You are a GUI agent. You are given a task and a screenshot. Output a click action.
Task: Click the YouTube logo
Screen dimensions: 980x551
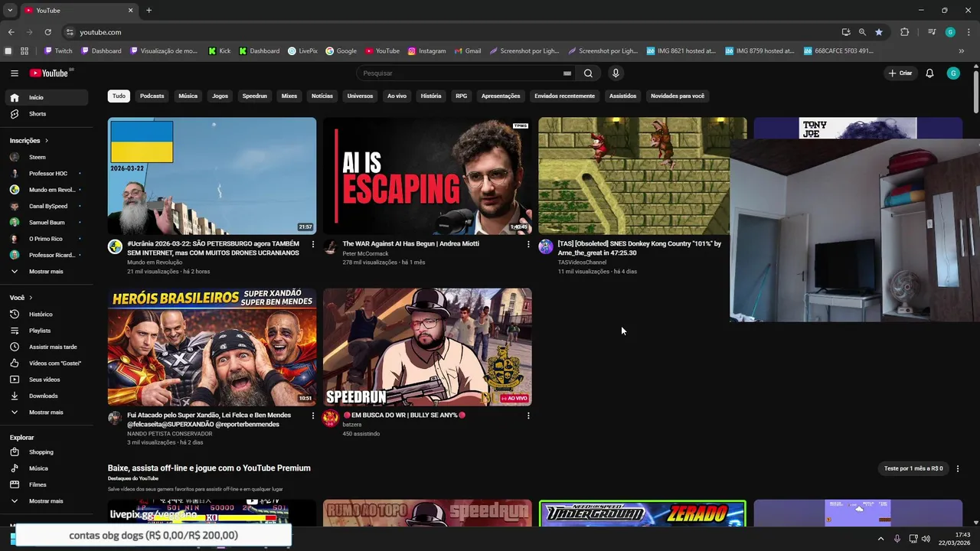(49, 73)
